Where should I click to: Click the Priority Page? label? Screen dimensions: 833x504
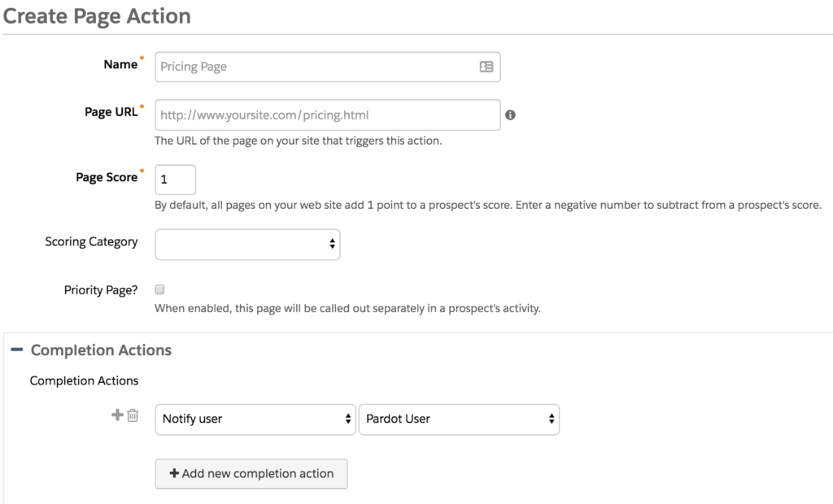[101, 289]
